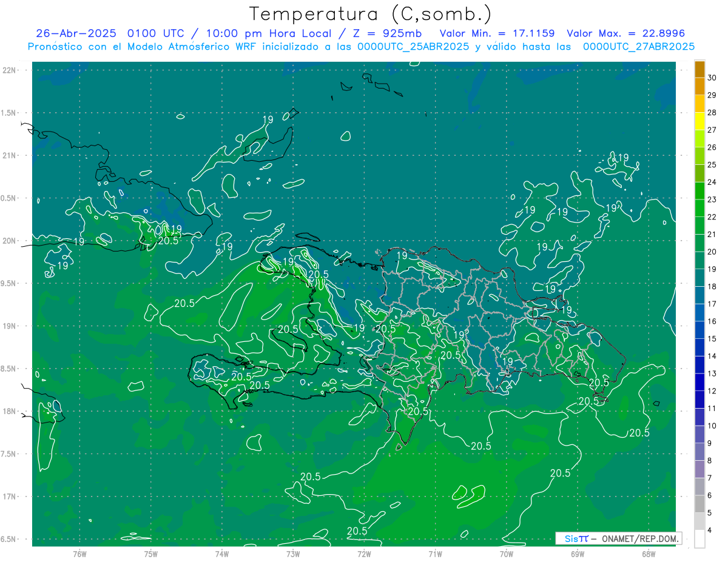Click the color bar label "10"
This screenshot has height=562, width=728.
[712, 426]
